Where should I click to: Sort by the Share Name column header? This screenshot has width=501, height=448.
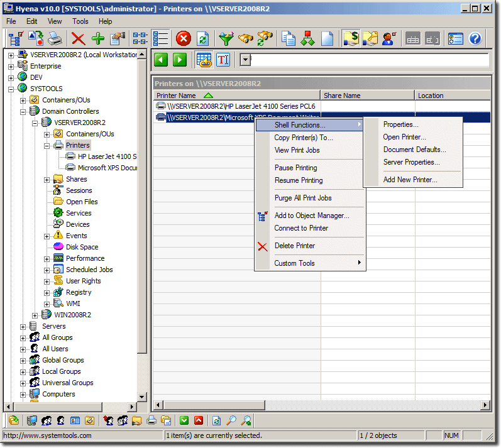(x=367, y=96)
